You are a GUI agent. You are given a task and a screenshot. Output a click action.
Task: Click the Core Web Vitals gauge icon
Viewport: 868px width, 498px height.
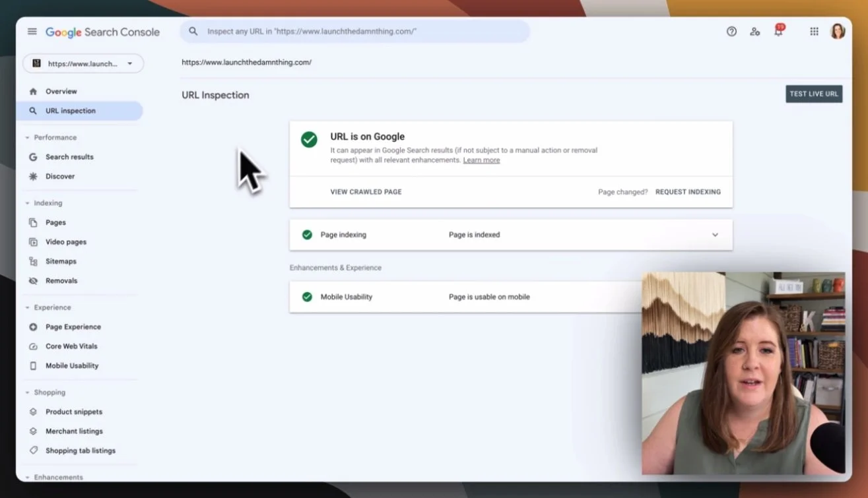(33, 346)
